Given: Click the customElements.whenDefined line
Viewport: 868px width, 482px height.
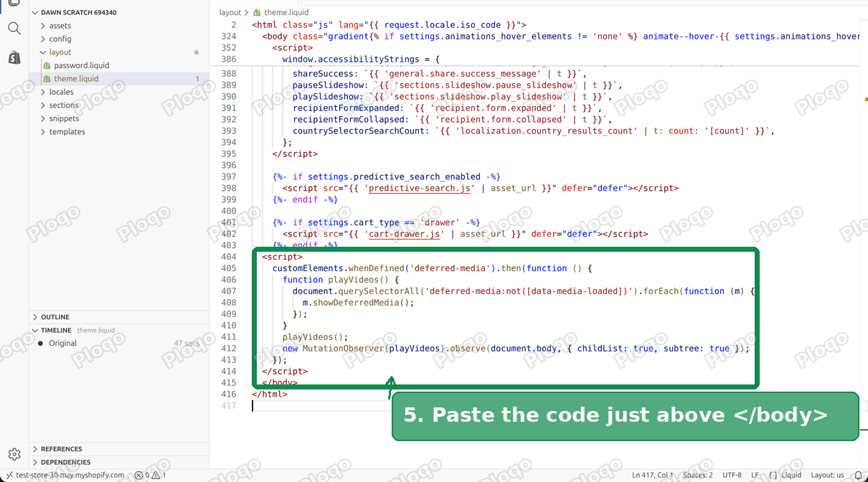Looking at the screenshot, I should point(433,268).
